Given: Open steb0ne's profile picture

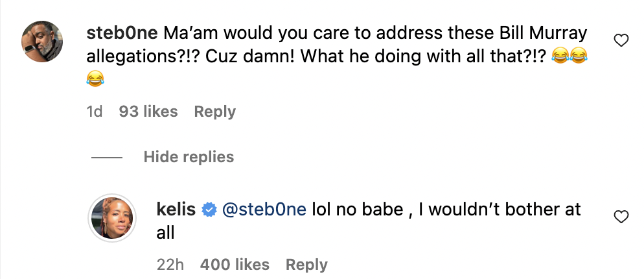Looking at the screenshot, I should 42,41.
